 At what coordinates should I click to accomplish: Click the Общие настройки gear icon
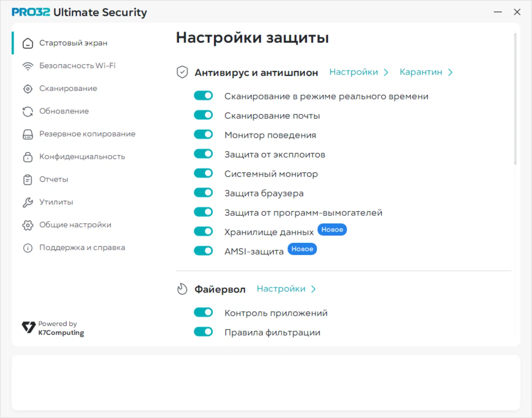[28, 225]
